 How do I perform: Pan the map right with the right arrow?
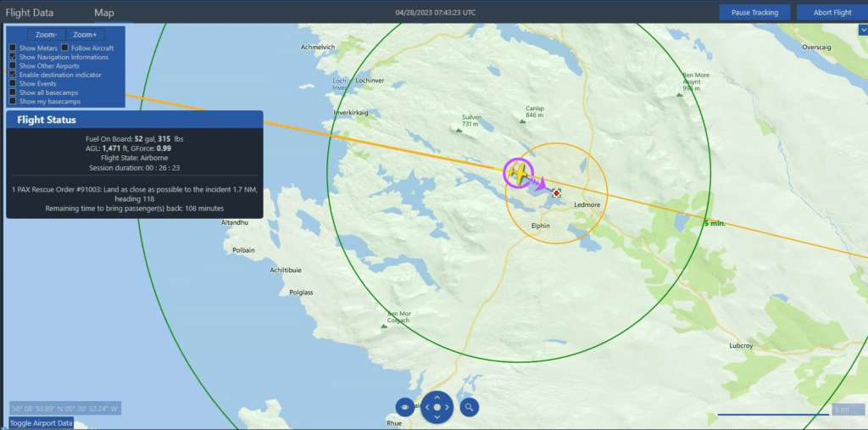(448, 408)
